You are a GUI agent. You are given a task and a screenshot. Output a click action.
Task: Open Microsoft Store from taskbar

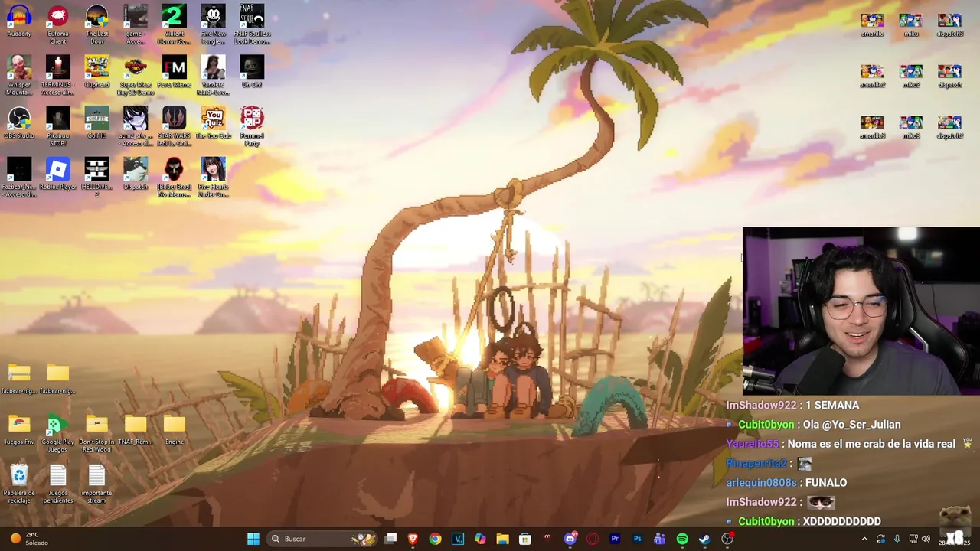click(x=524, y=539)
